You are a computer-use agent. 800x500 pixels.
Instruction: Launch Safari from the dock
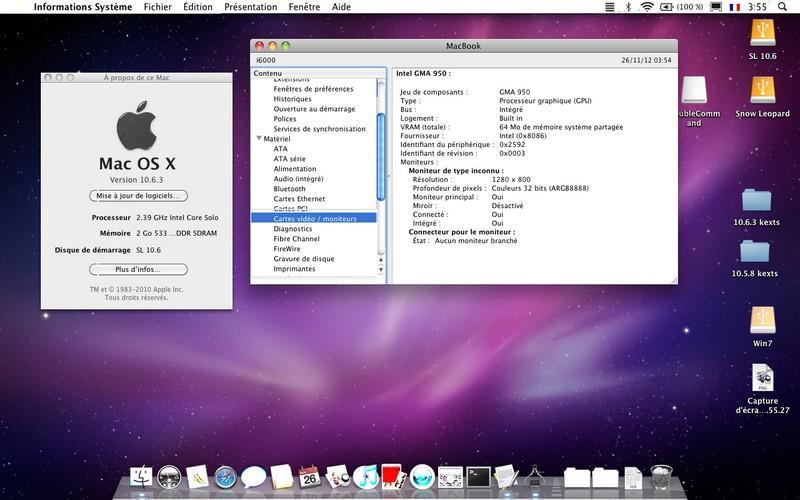(x=226, y=477)
